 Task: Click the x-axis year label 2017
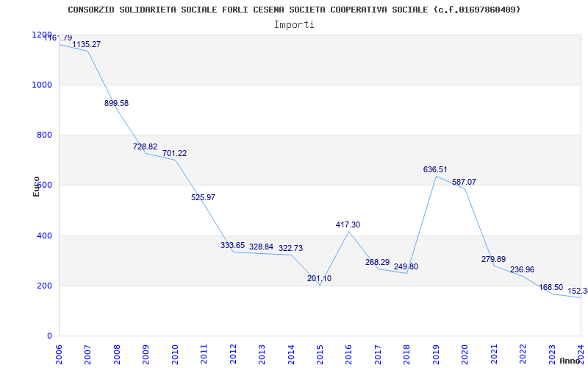378,354
